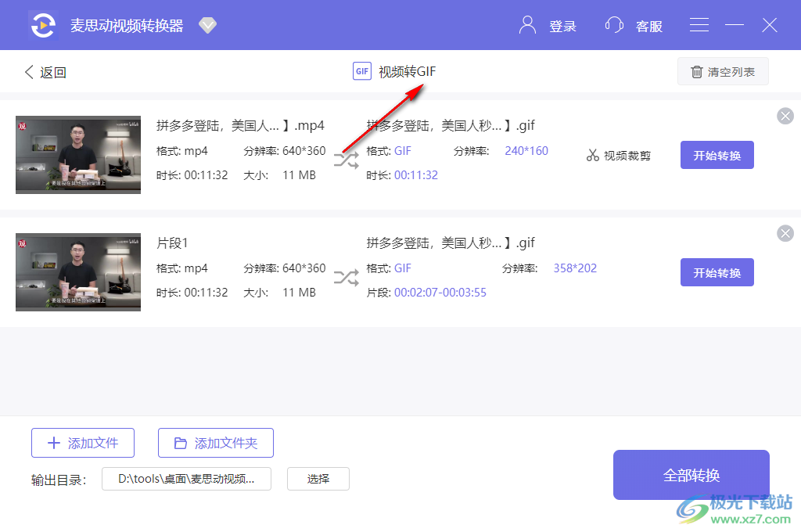Select 片段1 row output filename .gif
This screenshot has width=801, height=532.
[x=451, y=243]
